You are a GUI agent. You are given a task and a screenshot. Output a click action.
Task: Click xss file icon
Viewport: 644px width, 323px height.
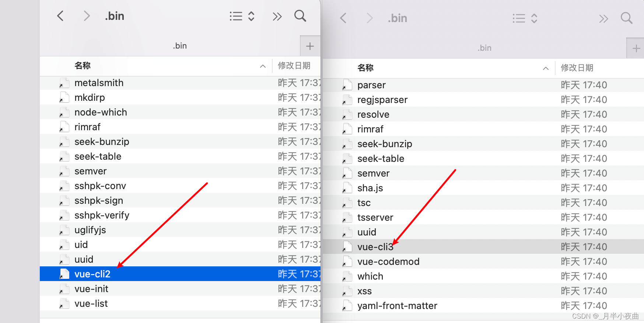[x=347, y=291]
